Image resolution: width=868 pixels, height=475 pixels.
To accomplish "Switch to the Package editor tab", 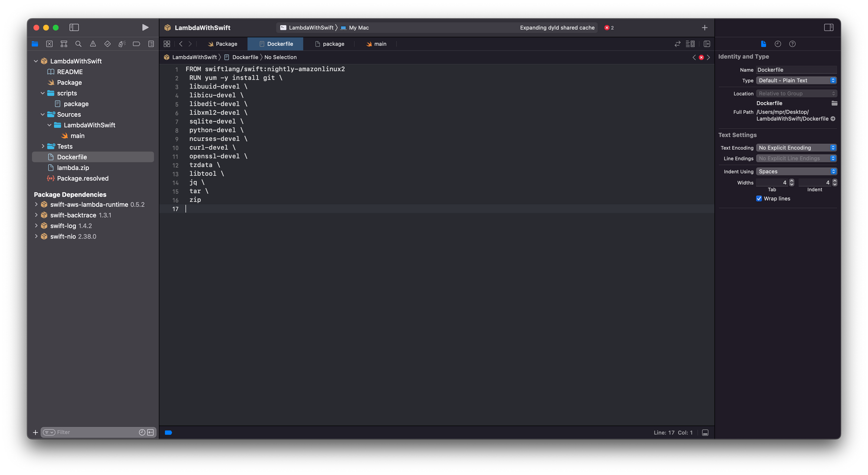I will [x=222, y=44].
